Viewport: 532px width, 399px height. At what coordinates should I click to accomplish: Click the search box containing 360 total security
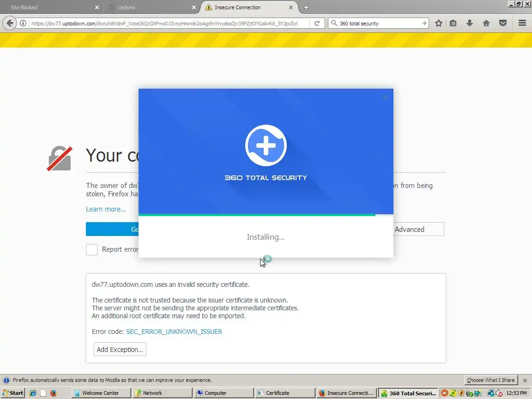(378, 23)
